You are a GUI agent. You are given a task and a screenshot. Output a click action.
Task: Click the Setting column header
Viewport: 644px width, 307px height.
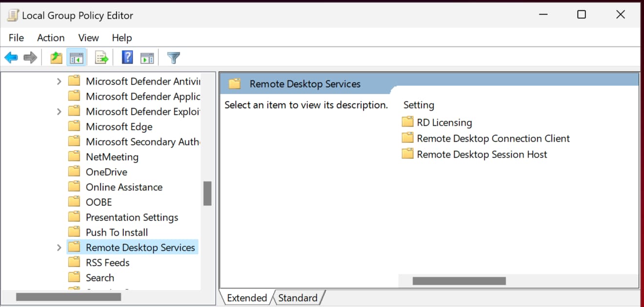point(419,105)
